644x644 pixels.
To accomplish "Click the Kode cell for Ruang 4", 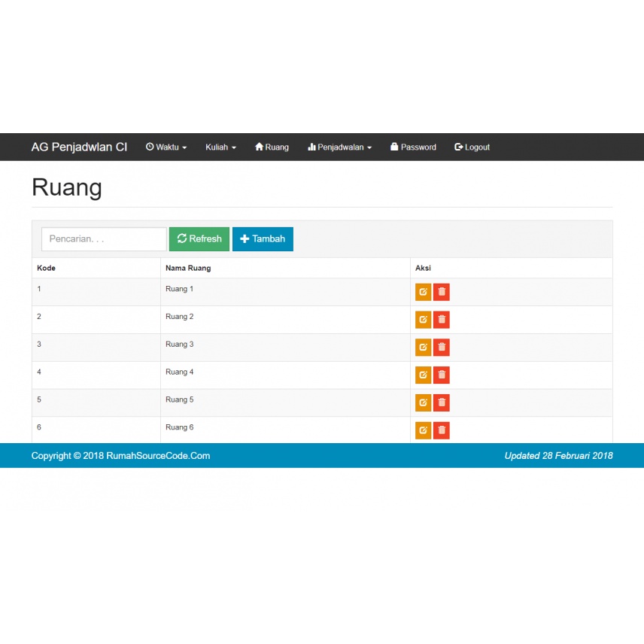I will [96, 375].
